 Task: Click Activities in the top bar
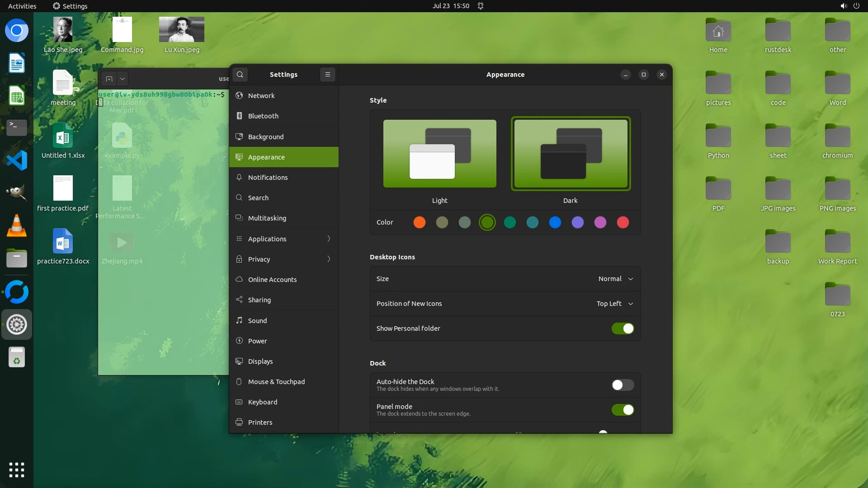click(x=22, y=6)
